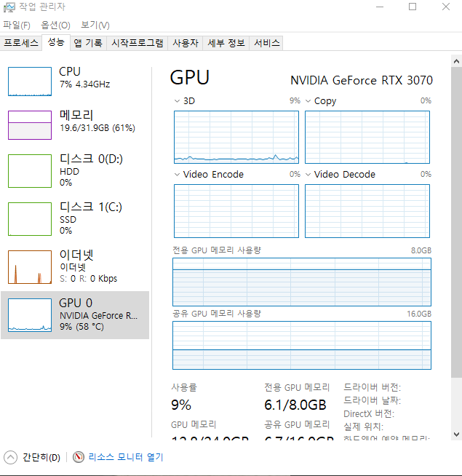
Task: Open the 파일(F) menu
Action: click(17, 25)
